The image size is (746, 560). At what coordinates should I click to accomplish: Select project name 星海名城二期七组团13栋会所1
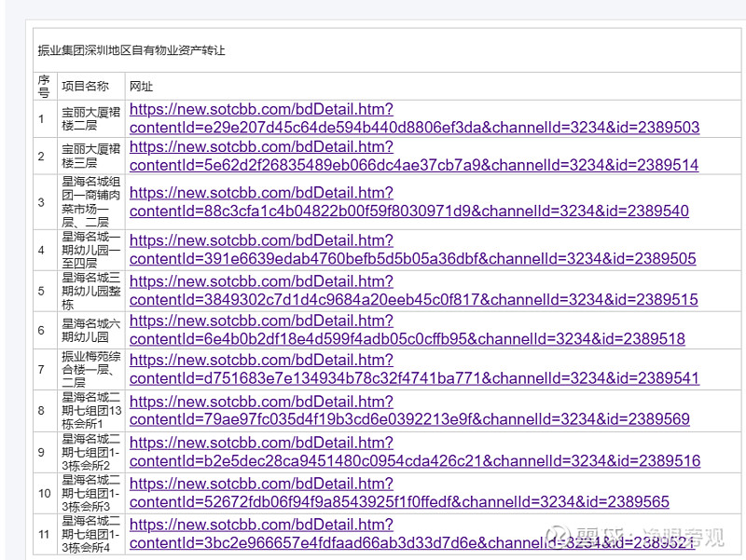[91, 411]
